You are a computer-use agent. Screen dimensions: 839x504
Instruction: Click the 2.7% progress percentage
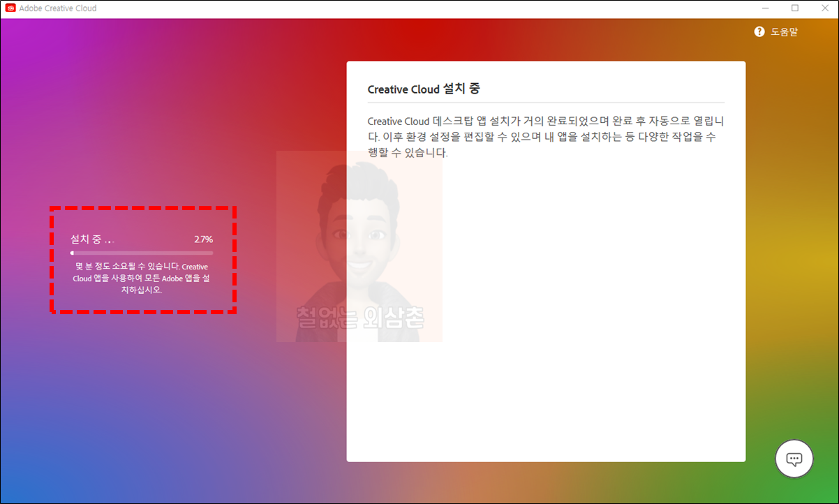[x=204, y=239]
